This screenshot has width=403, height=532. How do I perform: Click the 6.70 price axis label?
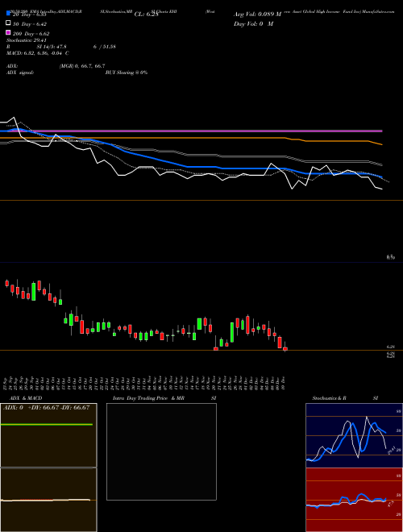pos(390,257)
